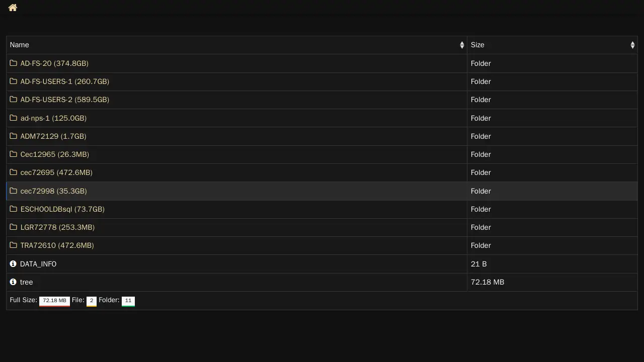Click the Size column header text
The image size is (644, 362).
click(x=477, y=45)
